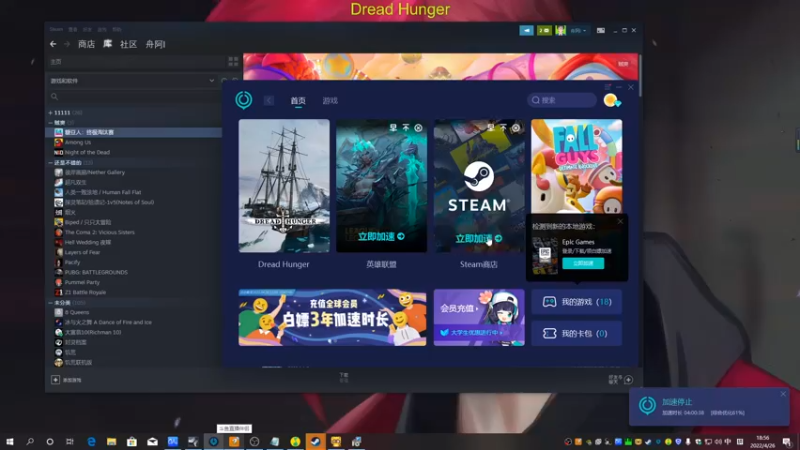Click the accelerator search field
Image resolution: width=800 pixels, height=450 pixels.
pyautogui.click(x=562, y=100)
